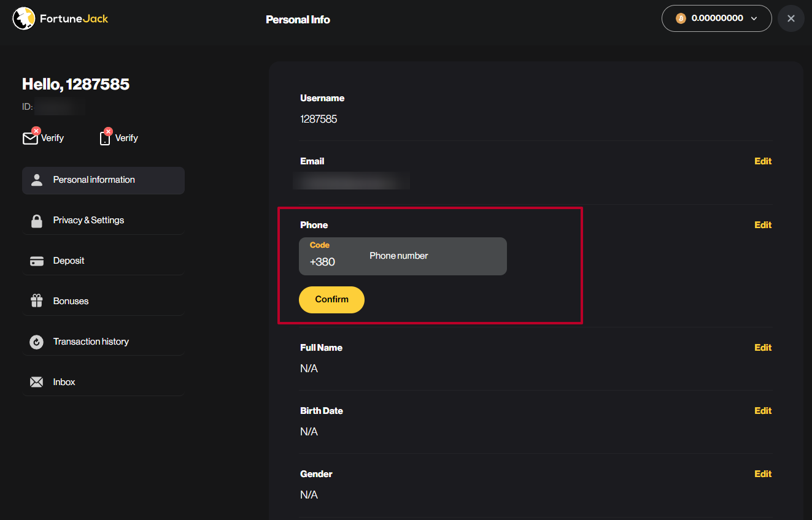
Task: Click the username value 1287585
Action: coord(319,119)
